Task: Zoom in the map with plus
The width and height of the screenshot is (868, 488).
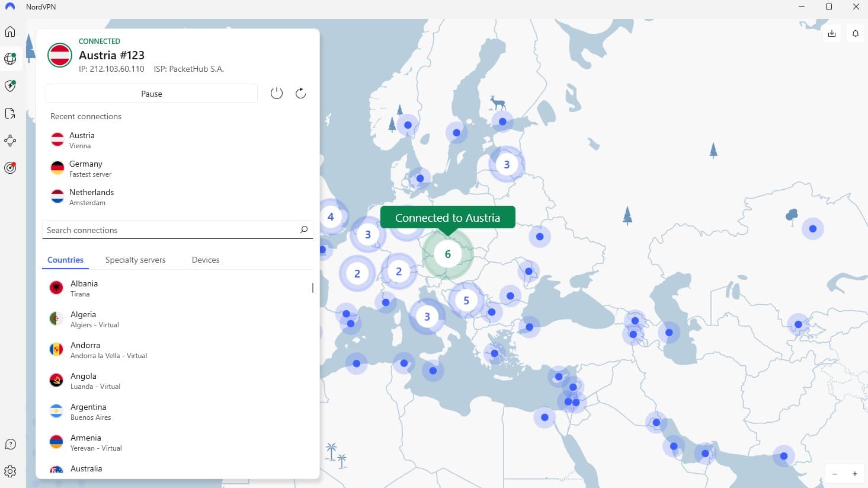Action: click(855, 474)
